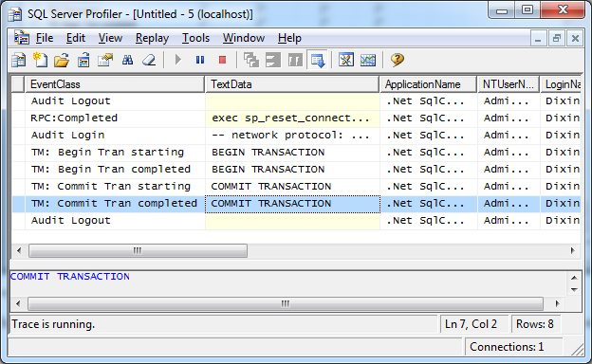
Task: Clear the trace window with eraser icon
Action: pyautogui.click(x=149, y=60)
